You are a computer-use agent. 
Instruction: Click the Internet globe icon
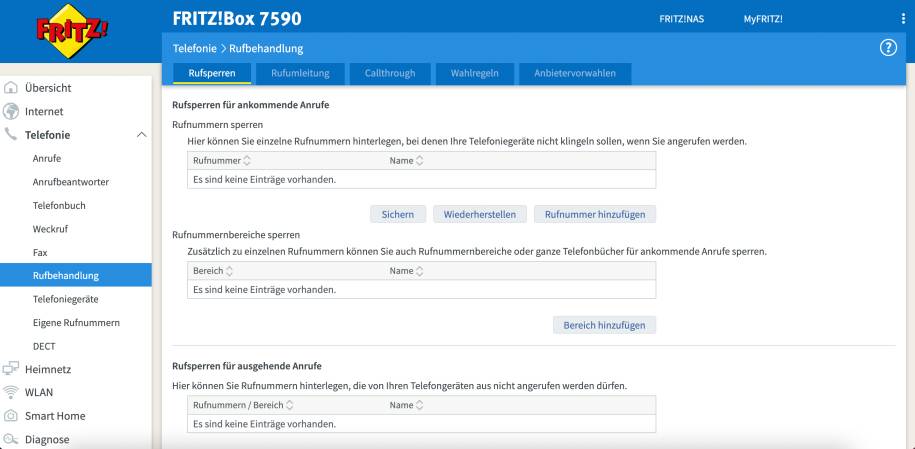(11, 112)
